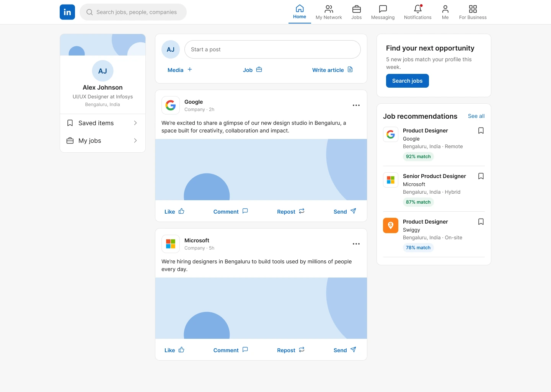
Task: Open See all job recommendations
Action: pyautogui.click(x=476, y=116)
